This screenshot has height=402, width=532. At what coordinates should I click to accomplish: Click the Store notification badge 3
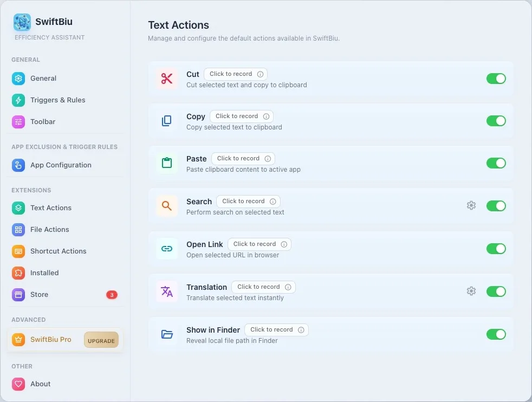pyautogui.click(x=112, y=295)
